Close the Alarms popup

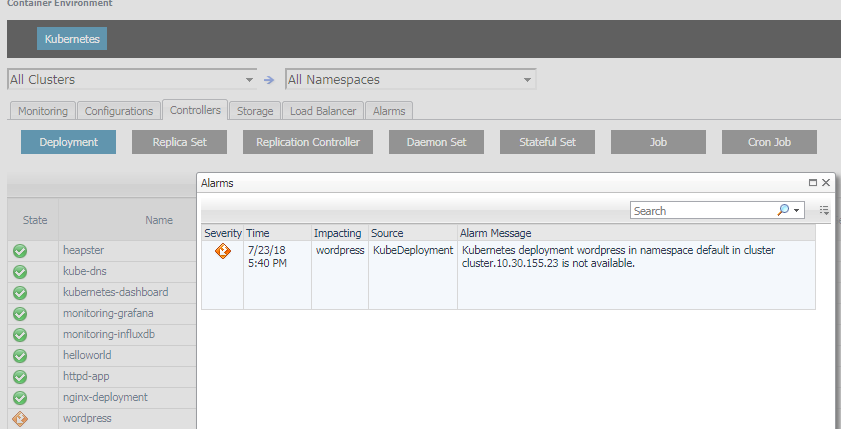pos(826,183)
